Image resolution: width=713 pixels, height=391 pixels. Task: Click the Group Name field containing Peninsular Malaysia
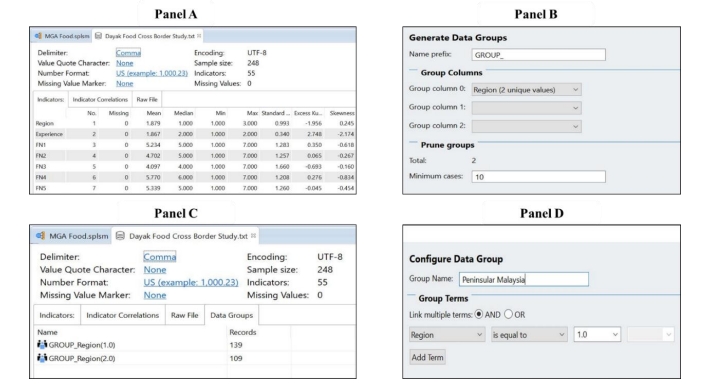(x=523, y=279)
